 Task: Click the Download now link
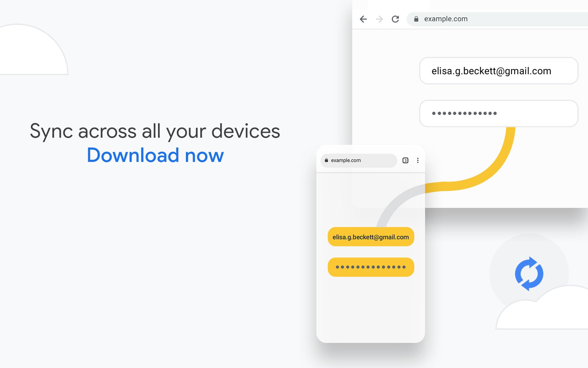tap(155, 154)
